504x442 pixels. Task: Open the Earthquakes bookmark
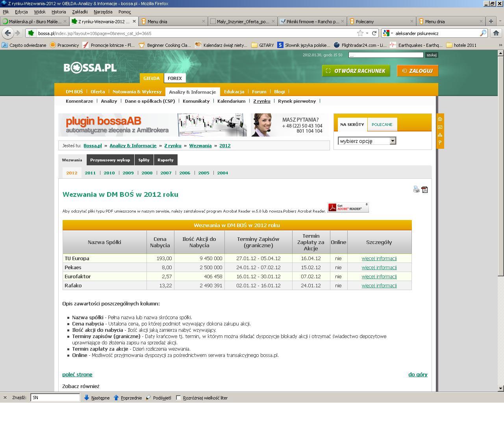(416, 45)
